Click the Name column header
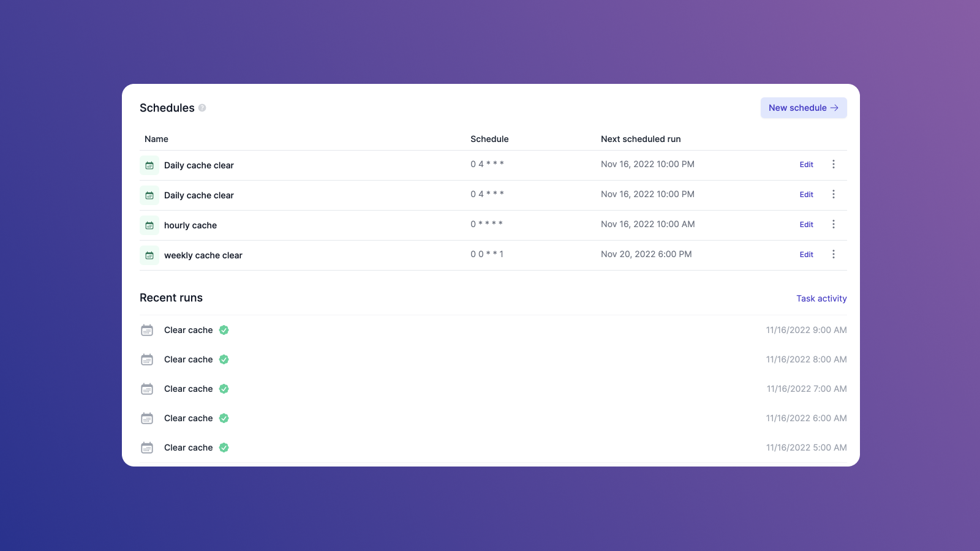 (156, 139)
